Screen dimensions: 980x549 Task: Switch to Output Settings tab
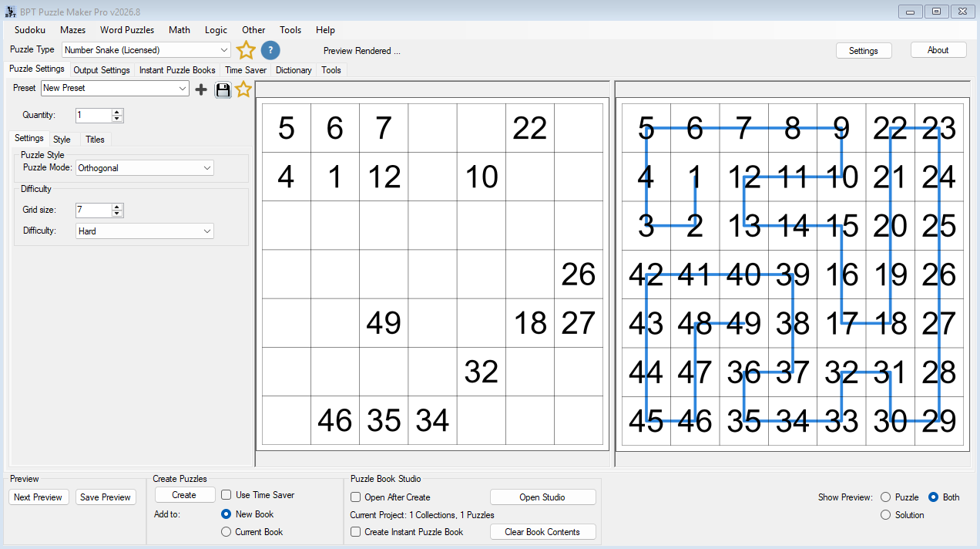tap(102, 70)
